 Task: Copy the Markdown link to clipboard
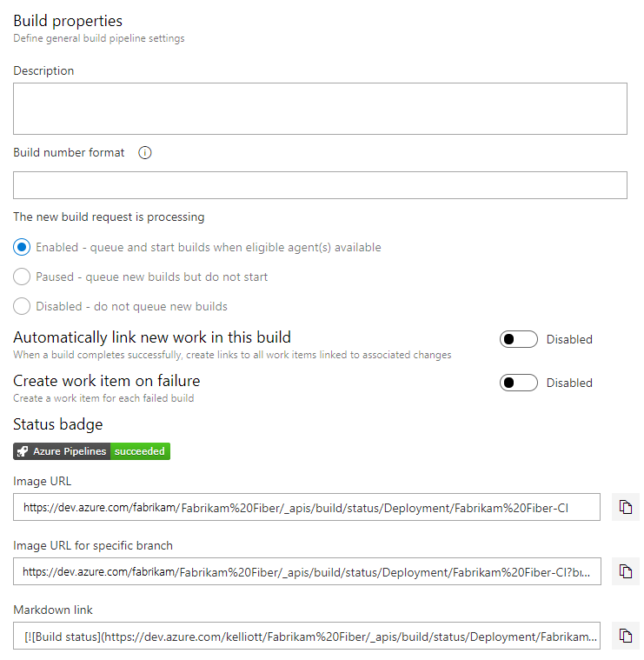pyautogui.click(x=625, y=636)
